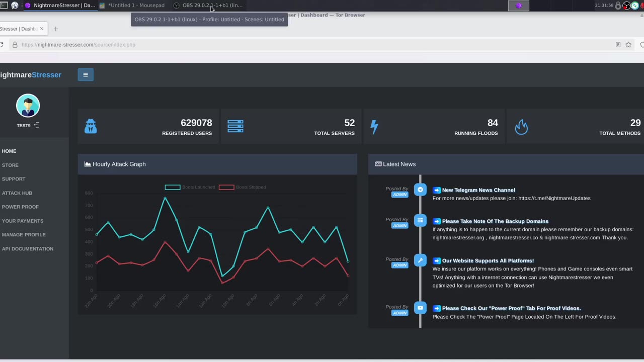Open the HOME sidebar item
This screenshot has width=644, height=362.
click(9, 151)
